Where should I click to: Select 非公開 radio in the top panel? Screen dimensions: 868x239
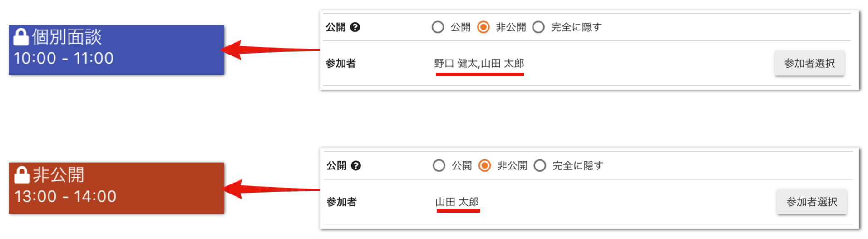483,27
